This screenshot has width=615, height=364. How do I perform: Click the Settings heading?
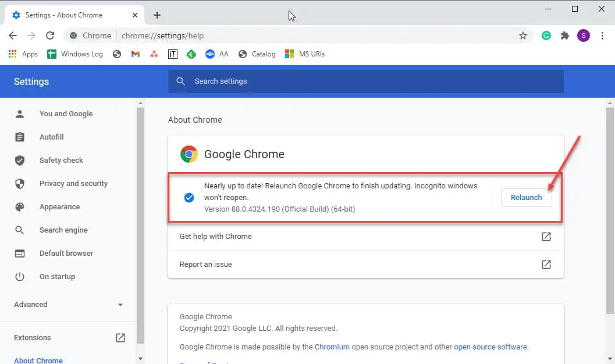click(x=31, y=81)
